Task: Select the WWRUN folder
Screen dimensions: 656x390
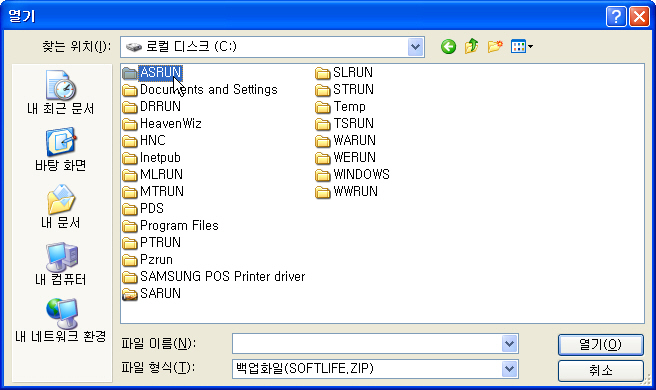Action: (346, 192)
